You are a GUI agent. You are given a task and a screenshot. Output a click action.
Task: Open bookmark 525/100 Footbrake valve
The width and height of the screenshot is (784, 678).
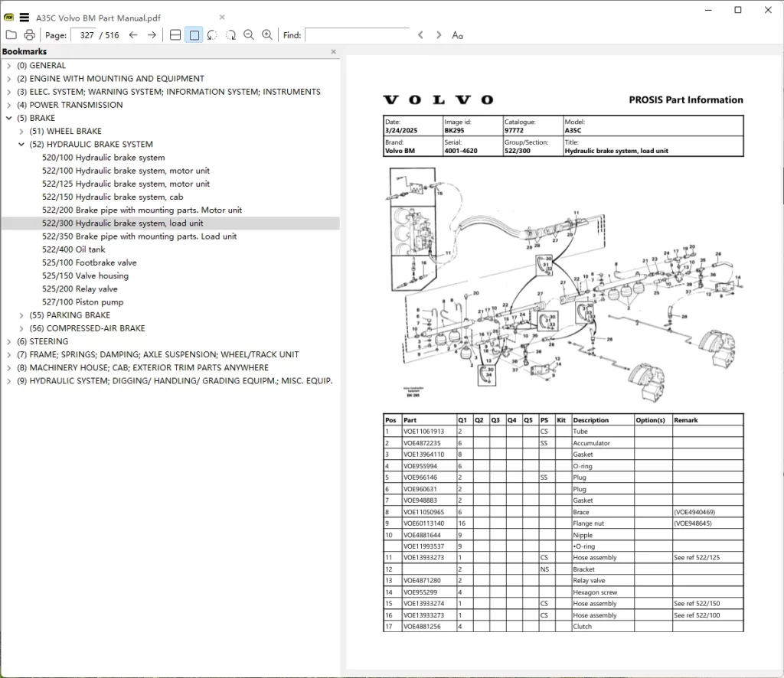point(90,262)
